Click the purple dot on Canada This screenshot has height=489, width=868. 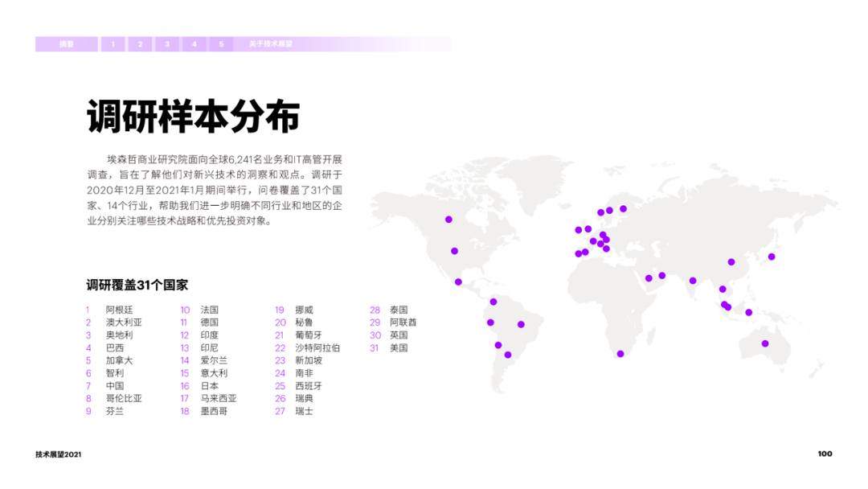click(x=449, y=220)
